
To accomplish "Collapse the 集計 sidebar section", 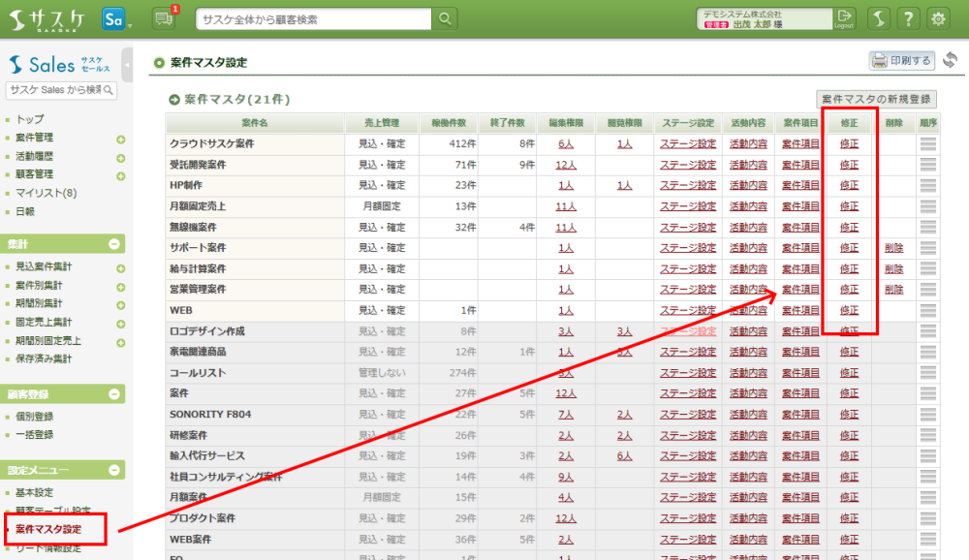I will (114, 245).
